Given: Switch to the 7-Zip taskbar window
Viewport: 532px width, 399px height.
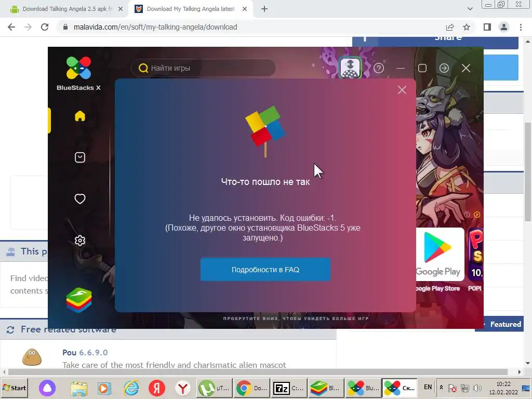Looking at the screenshot, I should [x=288, y=388].
